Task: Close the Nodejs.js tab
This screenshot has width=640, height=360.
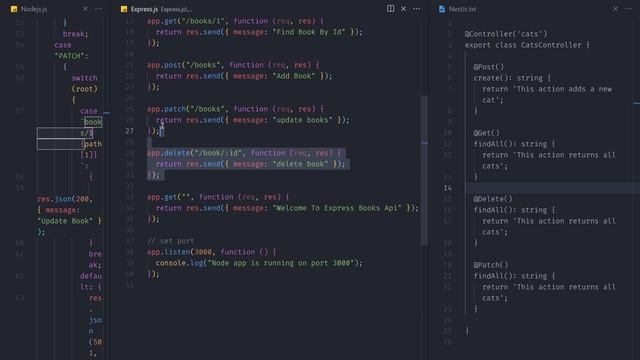Action: [85, 9]
